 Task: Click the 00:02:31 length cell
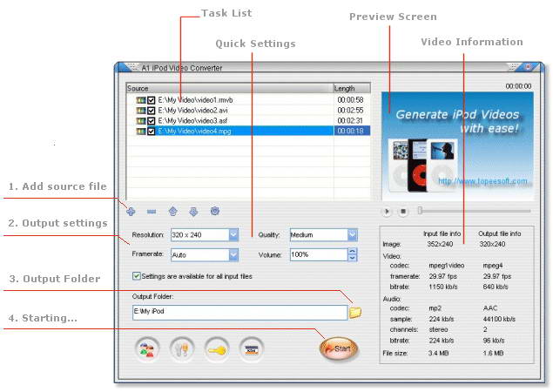(x=350, y=121)
